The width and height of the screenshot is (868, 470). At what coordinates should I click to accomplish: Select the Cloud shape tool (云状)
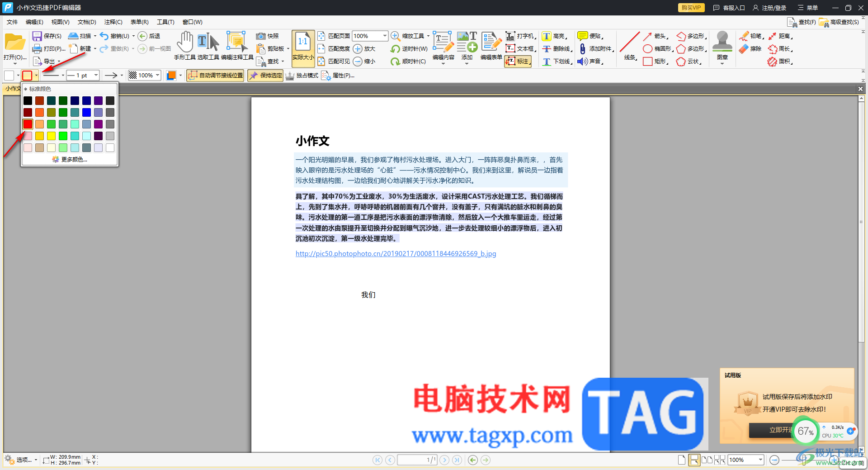tap(689, 62)
